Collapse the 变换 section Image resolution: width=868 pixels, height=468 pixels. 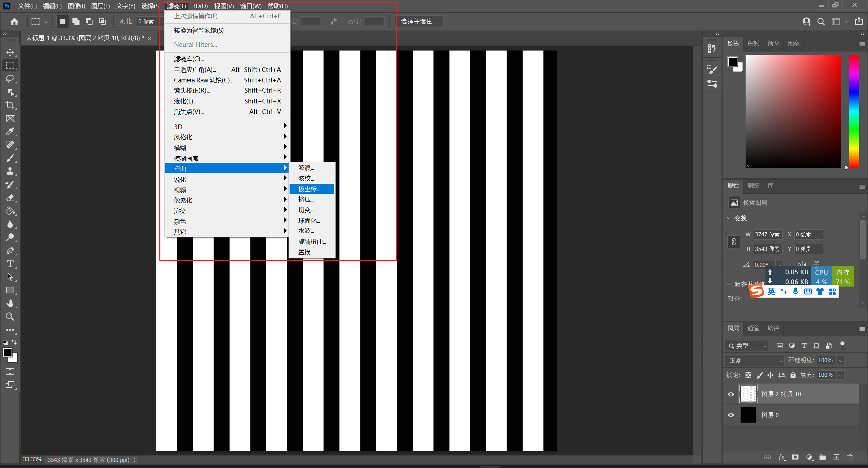point(729,218)
